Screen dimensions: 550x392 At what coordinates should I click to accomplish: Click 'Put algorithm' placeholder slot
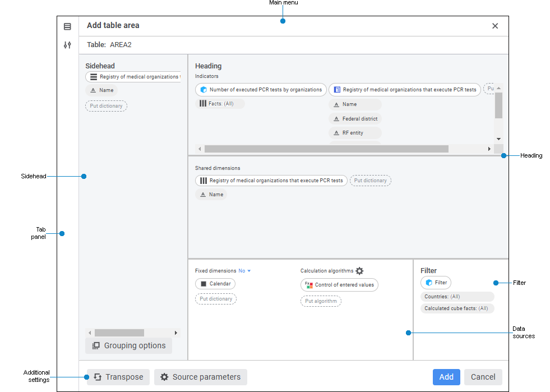click(321, 301)
